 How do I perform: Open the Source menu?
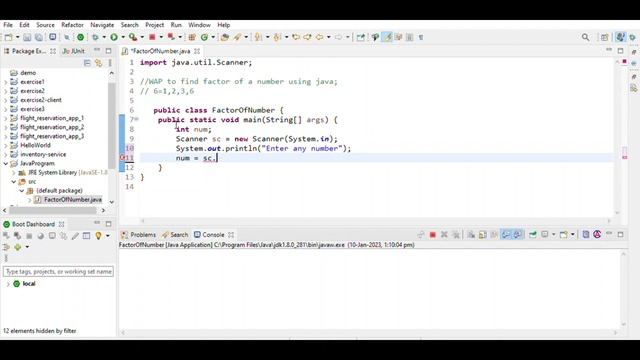point(45,25)
